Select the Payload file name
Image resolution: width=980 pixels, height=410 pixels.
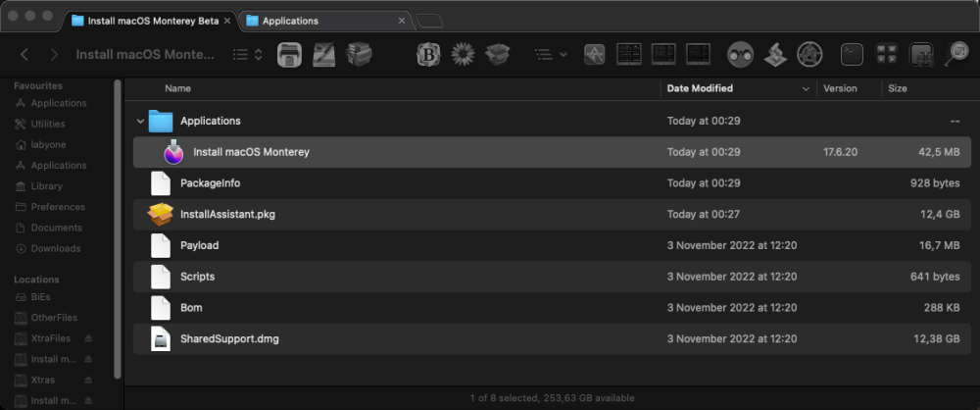click(199, 245)
